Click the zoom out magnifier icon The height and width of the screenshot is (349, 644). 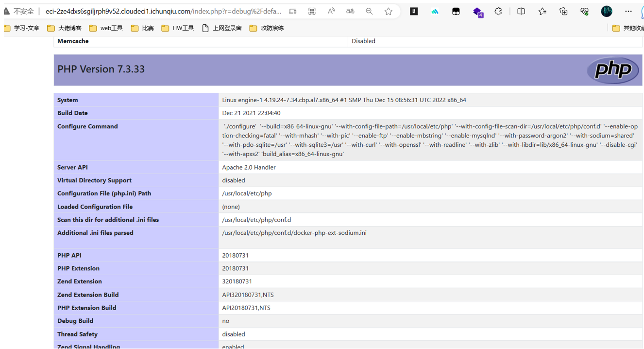tap(369, 11)
